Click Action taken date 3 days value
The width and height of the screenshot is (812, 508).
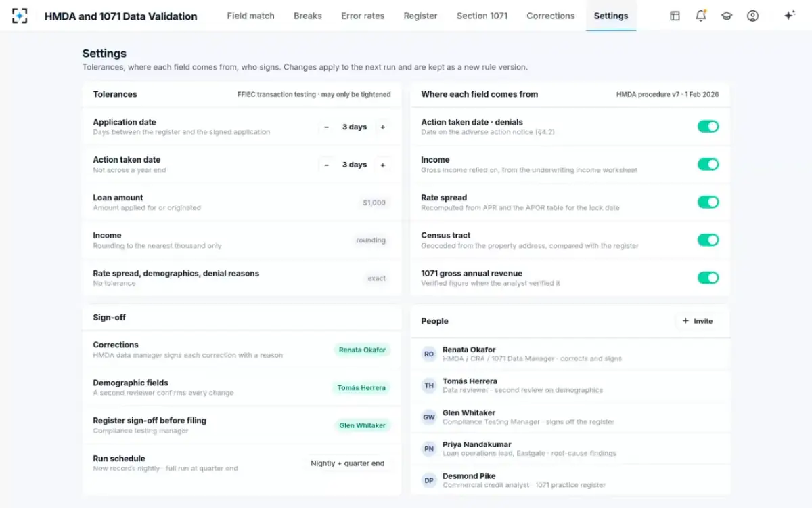(355, 165)
